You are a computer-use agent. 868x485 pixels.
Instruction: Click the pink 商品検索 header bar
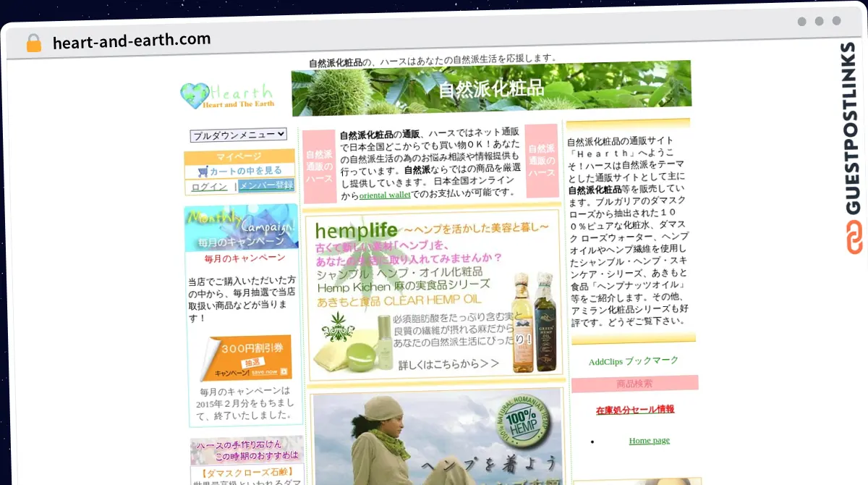pyautogui.click(x=637, y=384)
